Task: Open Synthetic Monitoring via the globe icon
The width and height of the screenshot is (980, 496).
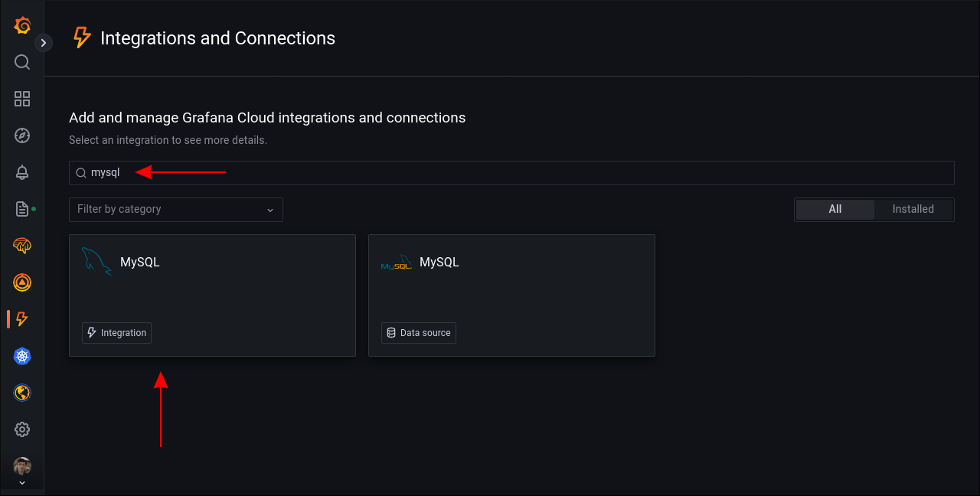Action: pyautogui.click(x=21, y=393)
